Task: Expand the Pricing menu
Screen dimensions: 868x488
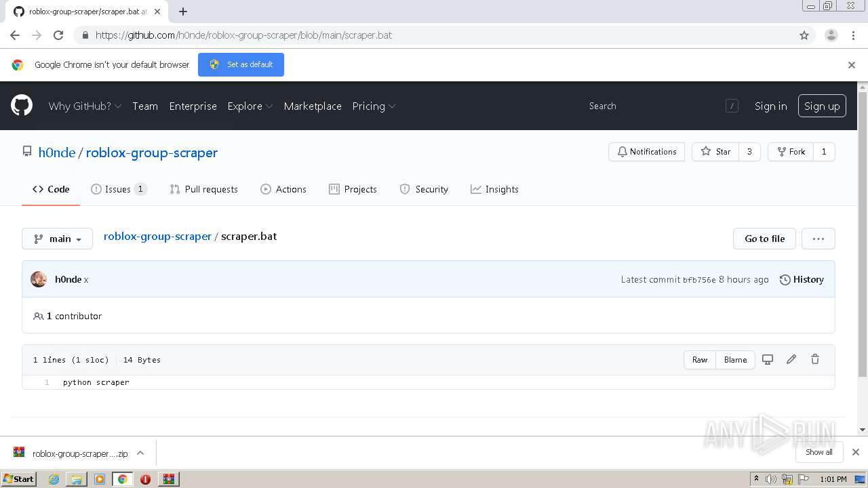Action: click(x=374, y=106)
